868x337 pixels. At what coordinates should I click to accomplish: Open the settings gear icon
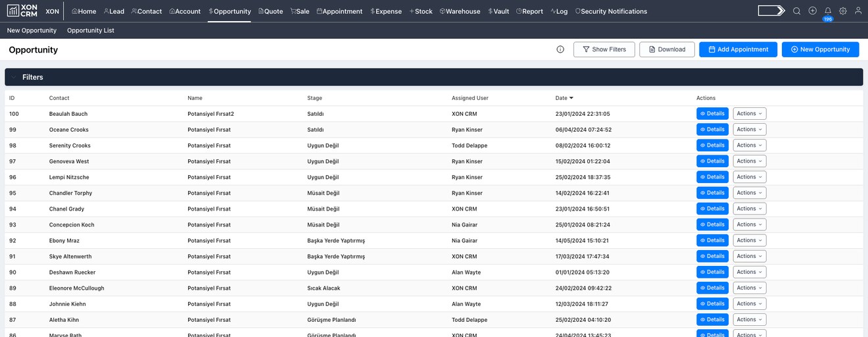(x=843, y=11)
